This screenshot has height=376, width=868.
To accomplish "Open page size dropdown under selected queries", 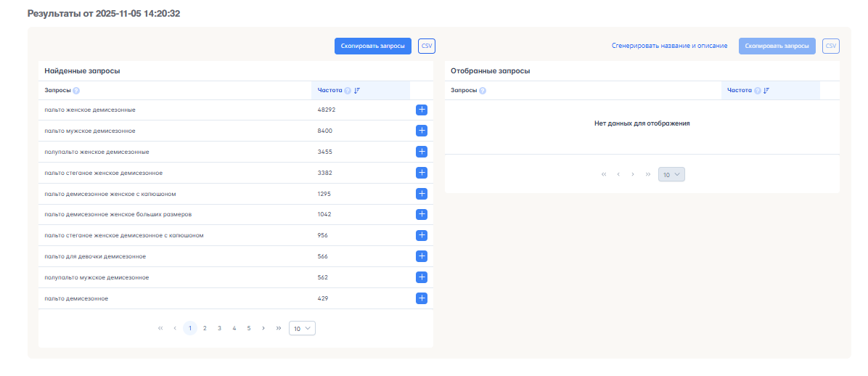I will click(671, 174).
